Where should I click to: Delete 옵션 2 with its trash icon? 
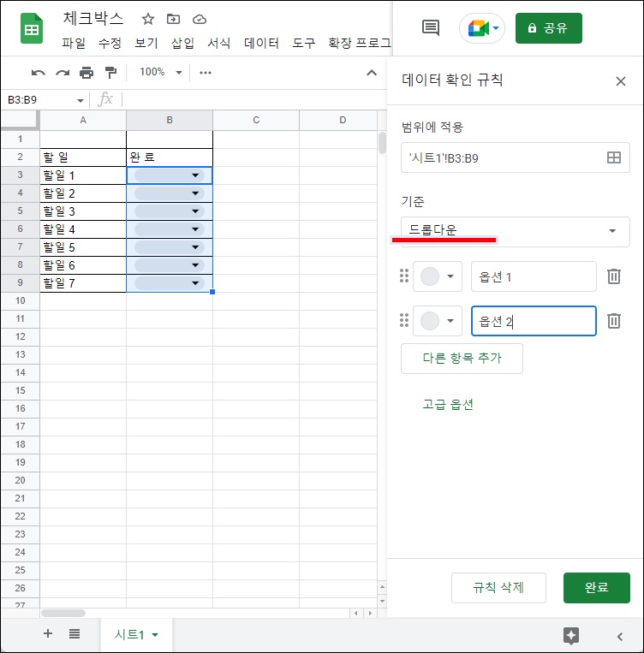(613, 321)
